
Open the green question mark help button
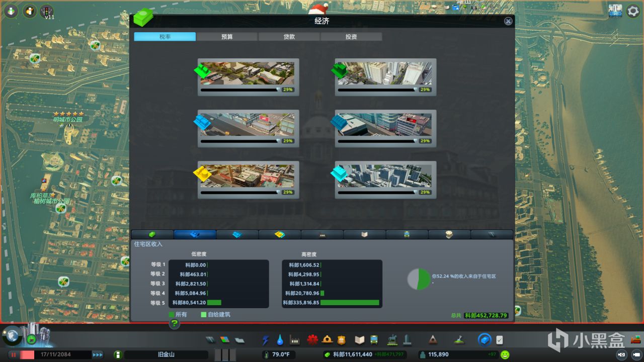175,323
